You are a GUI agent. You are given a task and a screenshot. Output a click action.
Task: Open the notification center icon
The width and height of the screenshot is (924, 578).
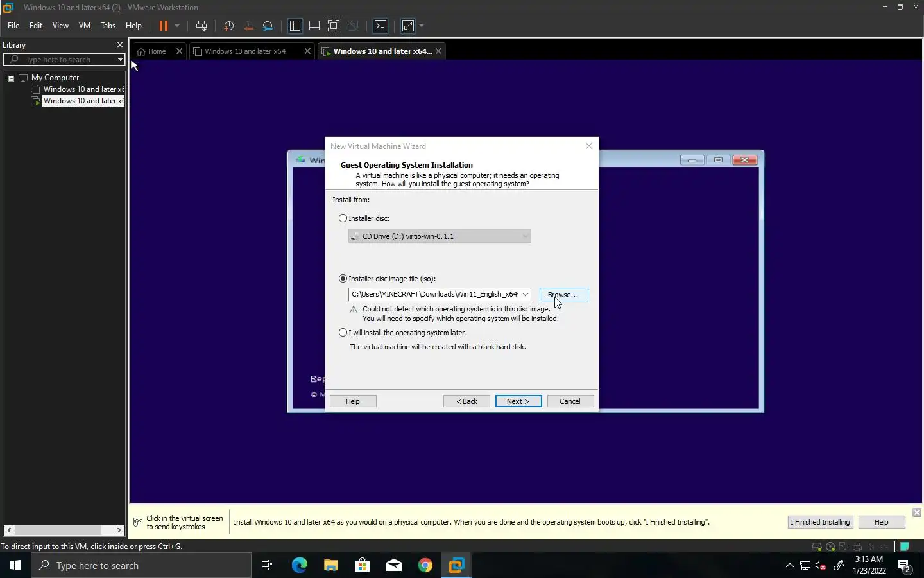(x=905, y=566)
